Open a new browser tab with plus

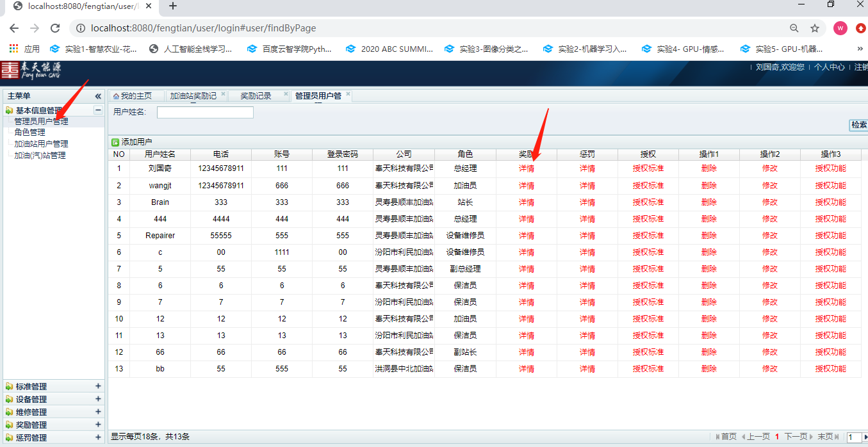pos(172,6)
